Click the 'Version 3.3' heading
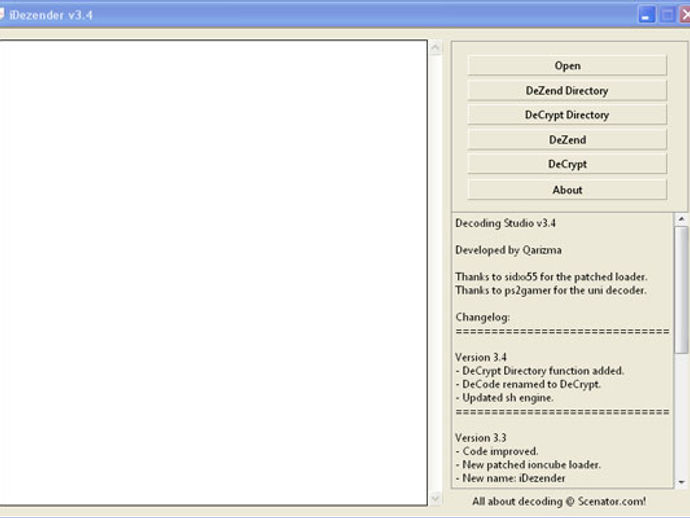 point(481,438)
